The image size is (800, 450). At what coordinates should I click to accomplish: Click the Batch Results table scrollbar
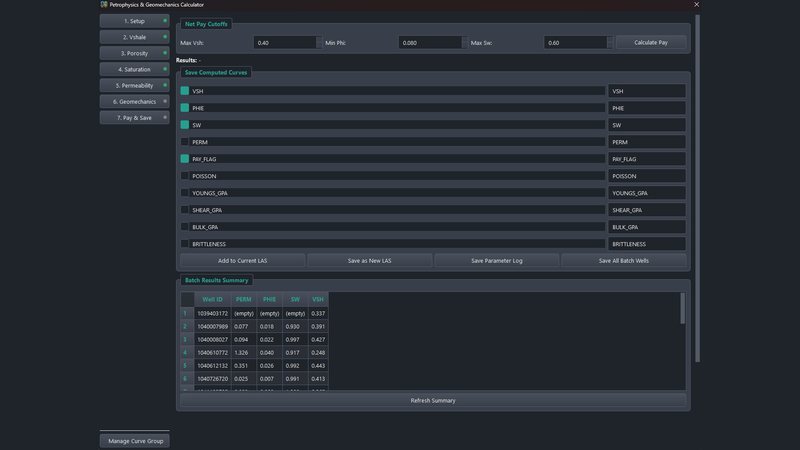click(683, 308)
